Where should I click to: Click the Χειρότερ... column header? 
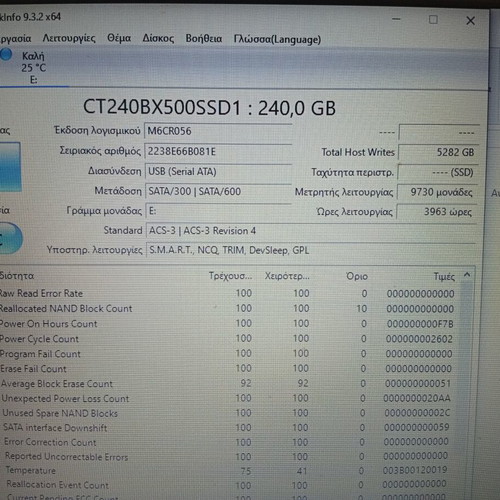point(287,276)
